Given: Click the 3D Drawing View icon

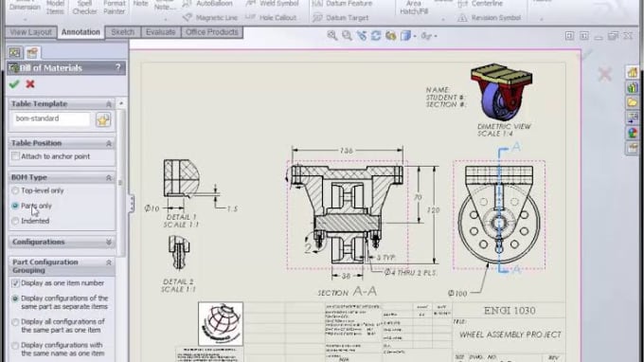Looking at the screenshot, I should (x=390, y=36).
